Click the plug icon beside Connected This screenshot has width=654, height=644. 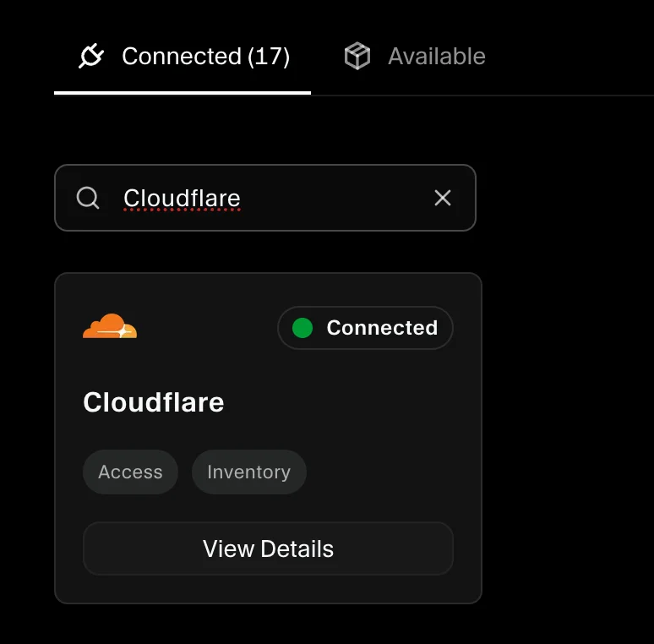tap(91, 56)
